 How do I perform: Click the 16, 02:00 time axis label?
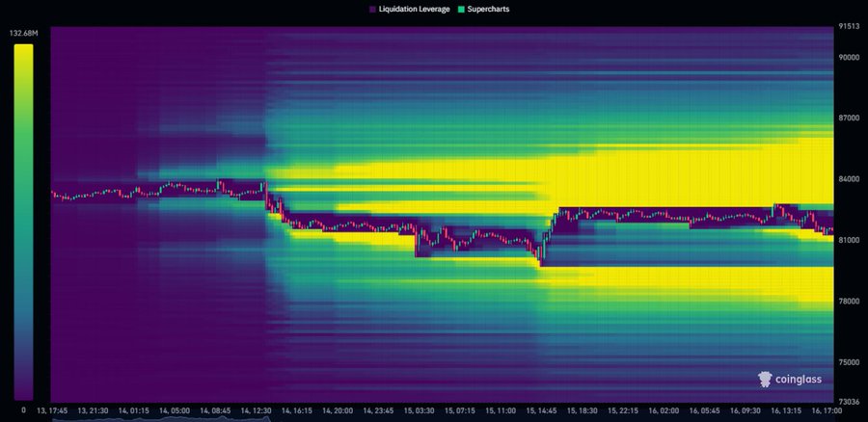pos(664,411)
